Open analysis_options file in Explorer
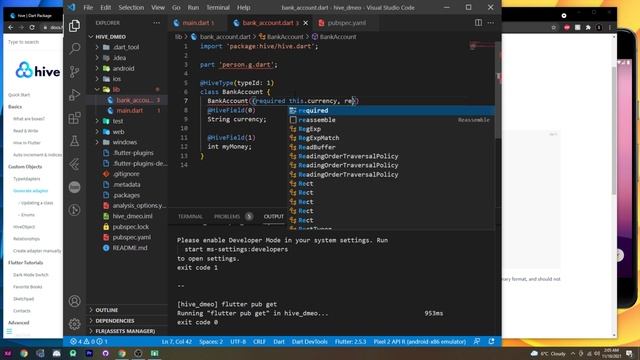This screenshot has height=360, width=640. (139, 206)
